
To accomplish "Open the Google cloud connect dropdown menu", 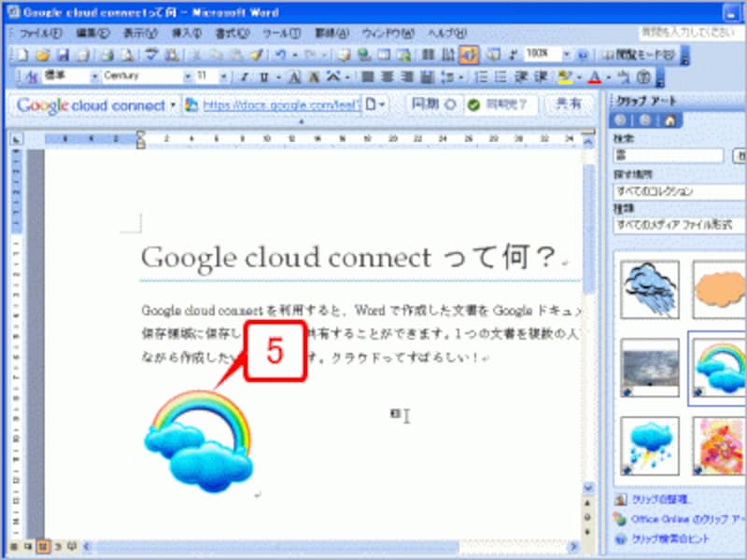I will (173, 105).
